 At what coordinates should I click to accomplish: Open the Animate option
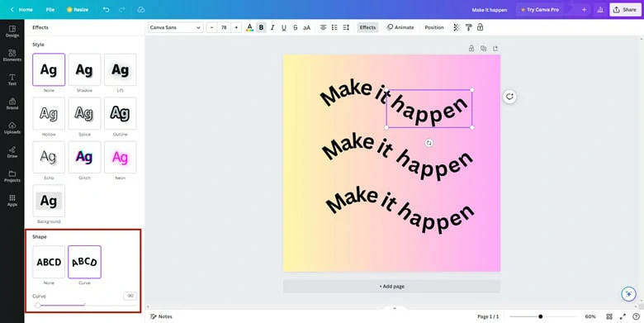[x=400, y=27]
